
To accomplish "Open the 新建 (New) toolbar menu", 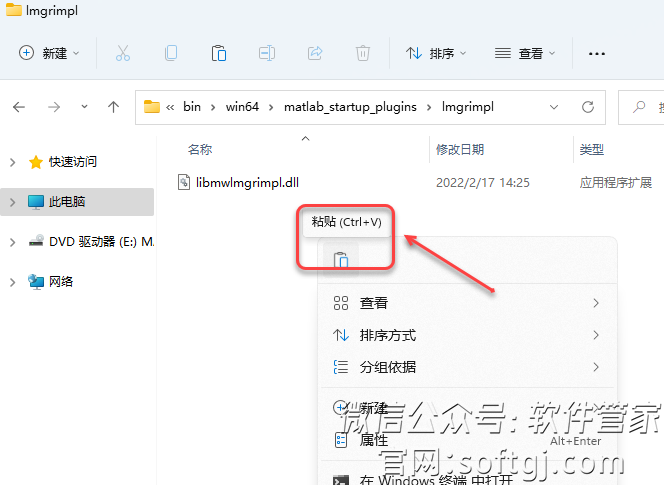I will [x=49, y=53].
